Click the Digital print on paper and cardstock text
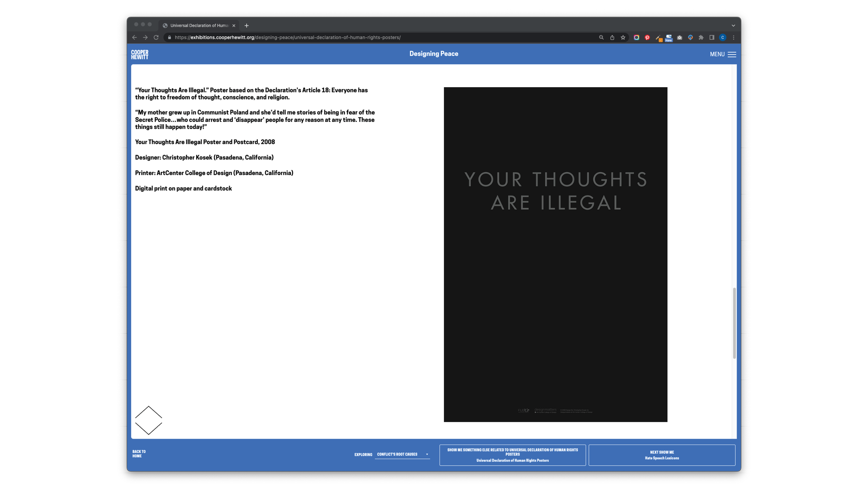The width and height of the screenshot is (868, 488). point(183,188)
